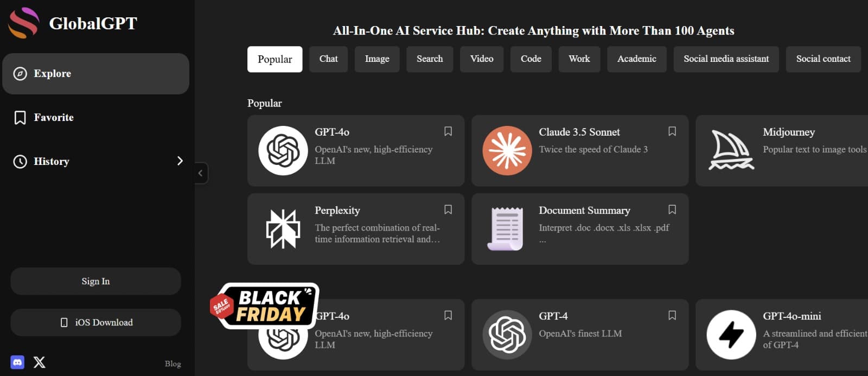Bookmark the Document Summary card
The width and height of the screenshot is (868, 376).
pyautogui.click(x=672, y=209)
